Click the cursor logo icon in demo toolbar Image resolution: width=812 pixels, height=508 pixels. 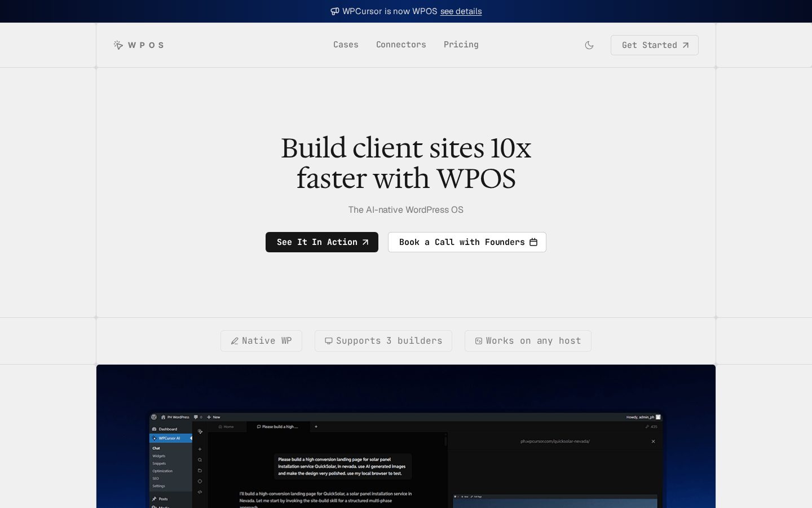click(x=200, y=432)
